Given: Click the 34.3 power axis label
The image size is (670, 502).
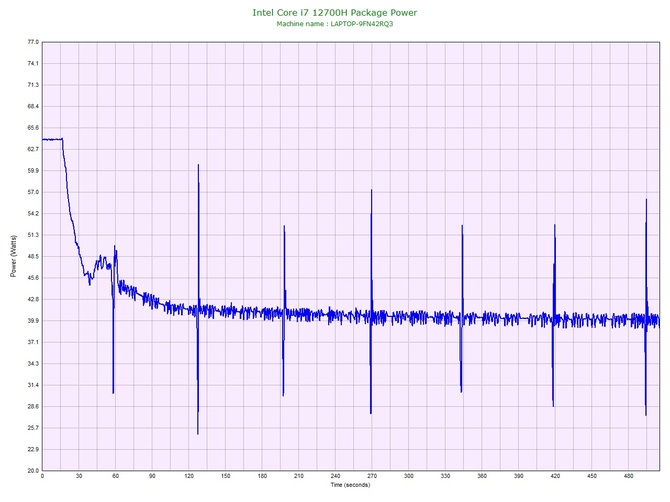Looking at the screenshot, I should click(33, 364).
